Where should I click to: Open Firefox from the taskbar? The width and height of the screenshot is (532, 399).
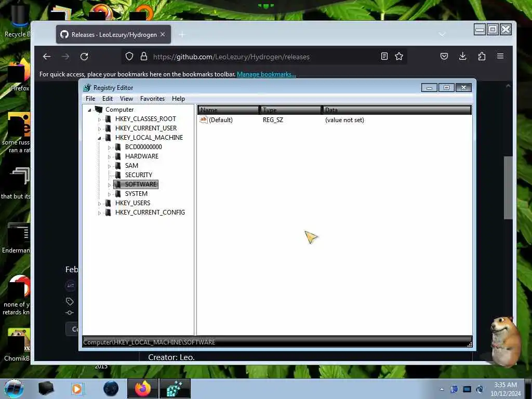(142, 389)
